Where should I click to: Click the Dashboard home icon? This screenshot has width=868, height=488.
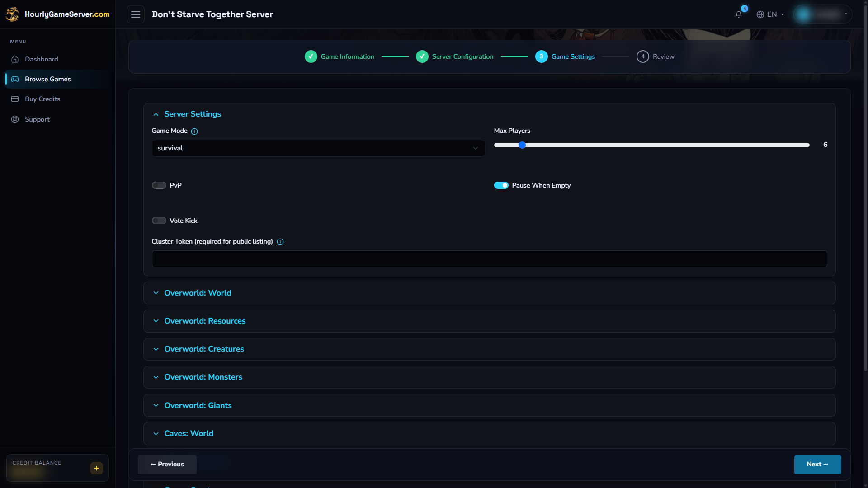pos(15,59)
